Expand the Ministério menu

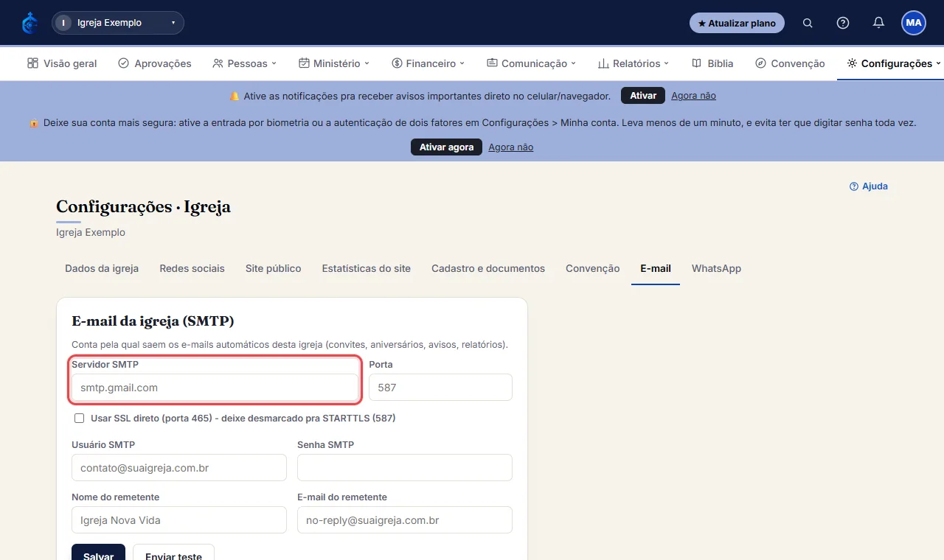click(334, 63)
